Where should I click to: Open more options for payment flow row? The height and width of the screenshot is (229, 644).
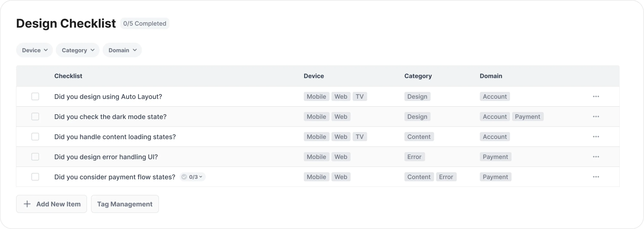click(x=596, y=177)
